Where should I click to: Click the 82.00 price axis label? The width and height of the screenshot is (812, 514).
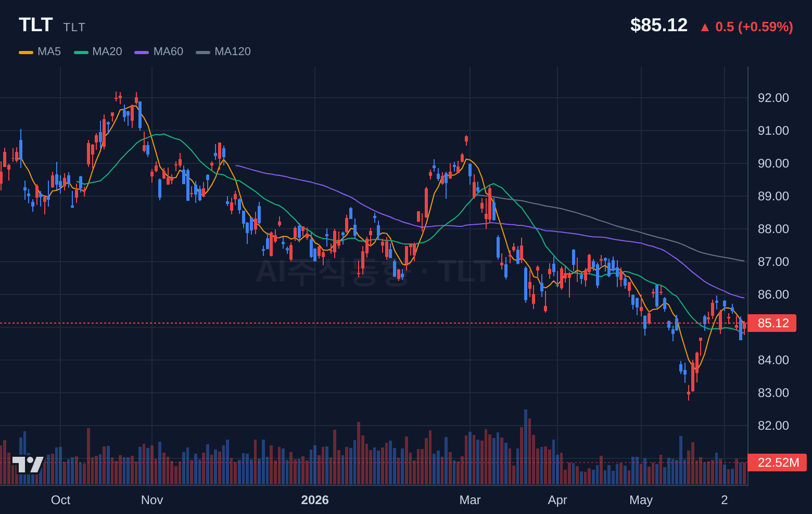click(x=773, y=426)
